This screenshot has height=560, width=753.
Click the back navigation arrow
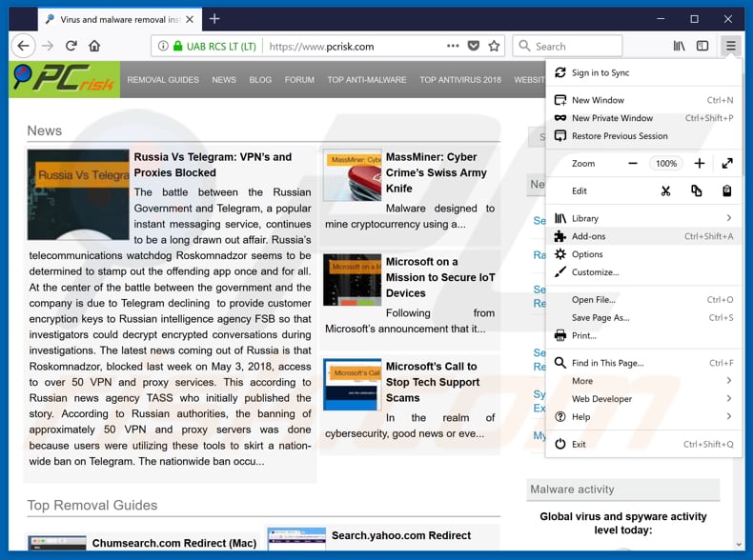[23, 46]
